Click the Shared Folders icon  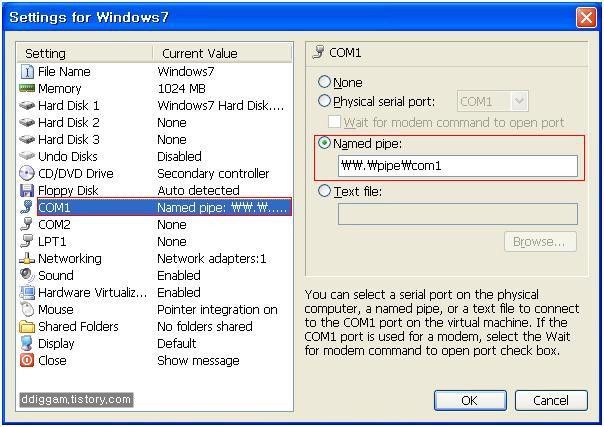(27, 327)
